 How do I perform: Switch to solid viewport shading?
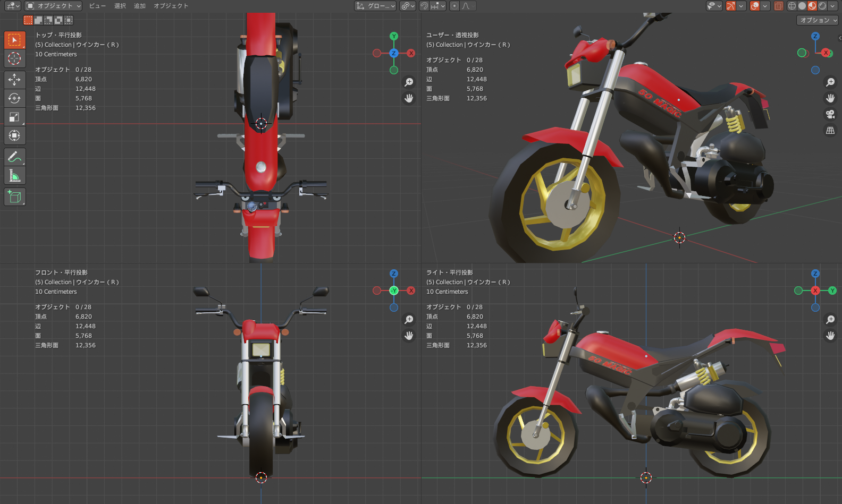coord(802,6)
